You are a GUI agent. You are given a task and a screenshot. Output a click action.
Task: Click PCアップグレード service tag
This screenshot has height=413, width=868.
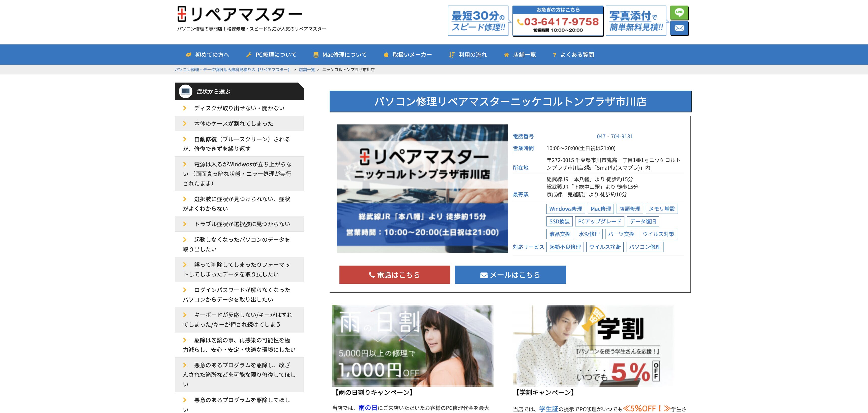(x=599, y=221)
